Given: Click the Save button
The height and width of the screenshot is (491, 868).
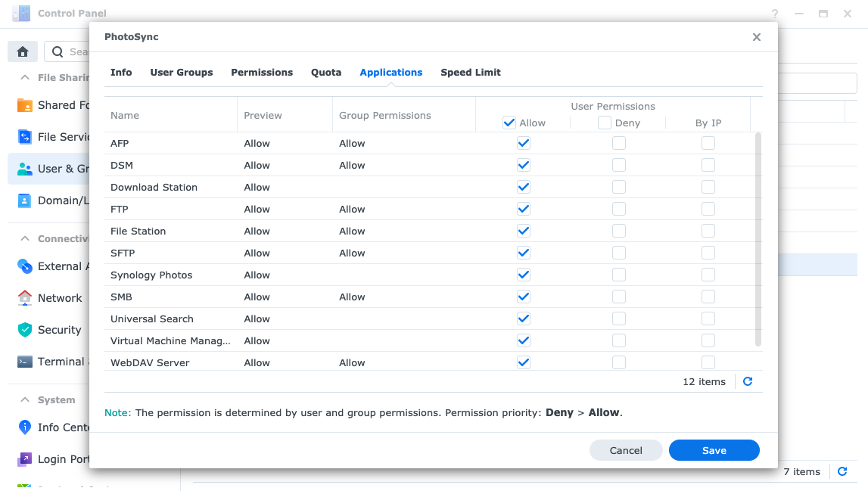Looking at the screenshot, I should pyautogui.click(x=714, y=450).
